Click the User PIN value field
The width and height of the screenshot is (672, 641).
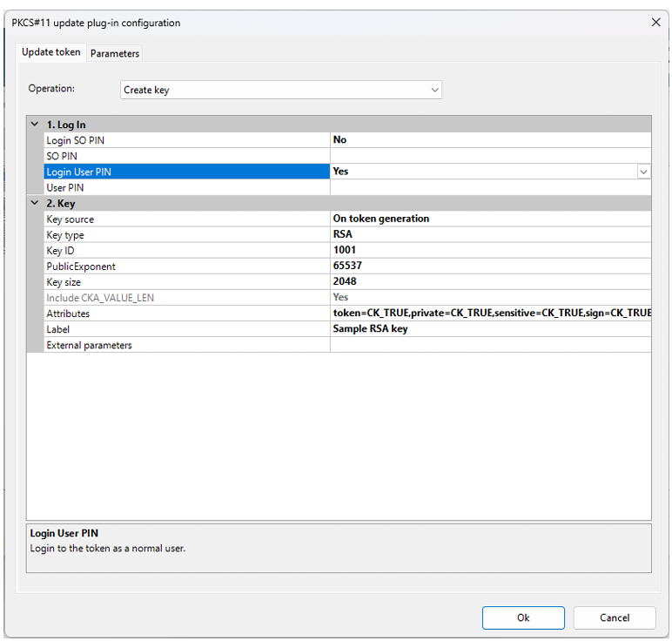[491, 187]
